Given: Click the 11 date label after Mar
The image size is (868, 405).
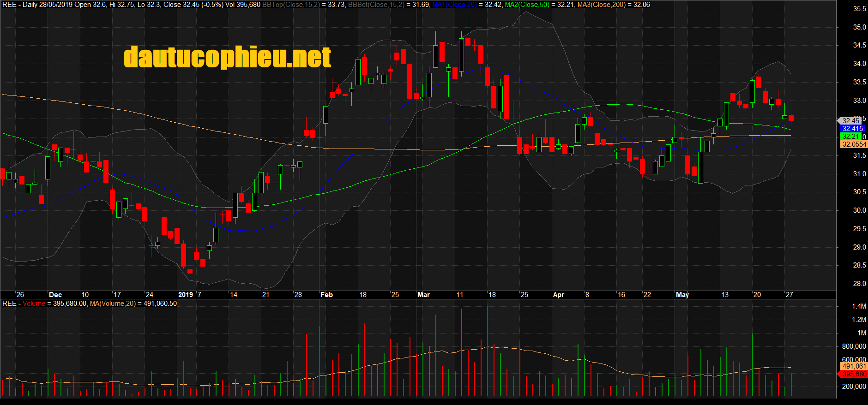Looking at the screenshot, I should pyautogui.click(x=460, y=295).
